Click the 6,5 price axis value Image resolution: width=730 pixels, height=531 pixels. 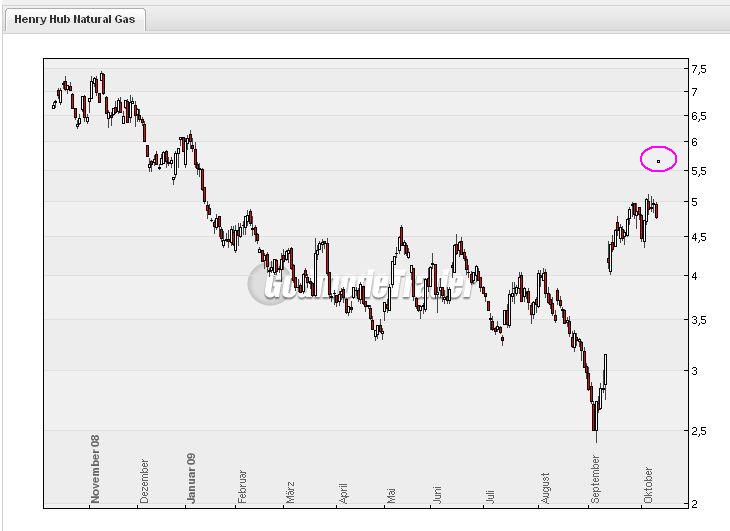(x=699, y=116)
